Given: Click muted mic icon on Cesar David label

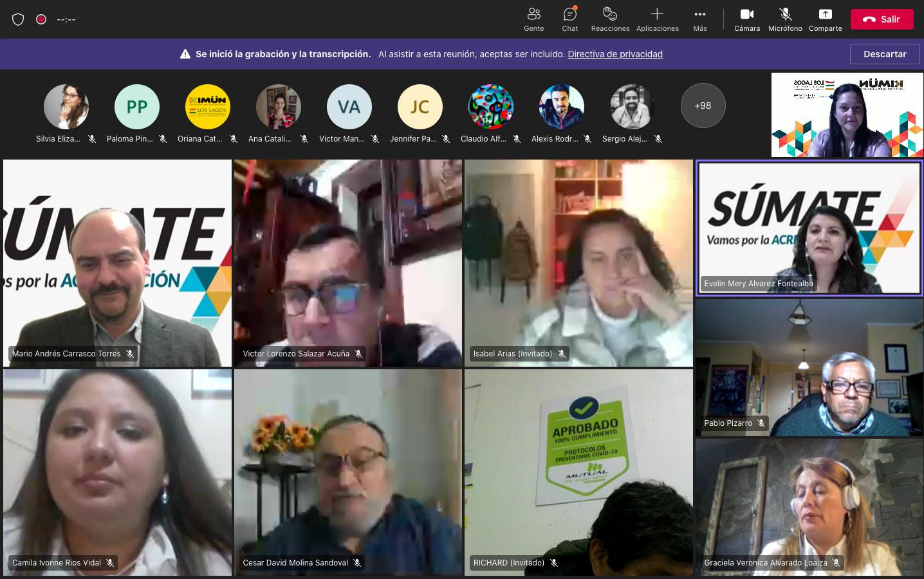Looking at the screenshot, I should [357, 563].
